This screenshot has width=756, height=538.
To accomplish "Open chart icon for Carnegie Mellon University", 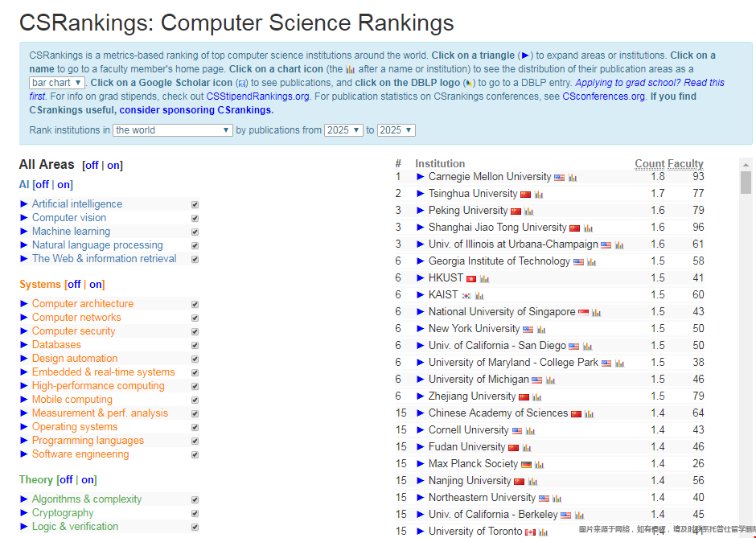I will pyautogui.click(x=573, y=178).
